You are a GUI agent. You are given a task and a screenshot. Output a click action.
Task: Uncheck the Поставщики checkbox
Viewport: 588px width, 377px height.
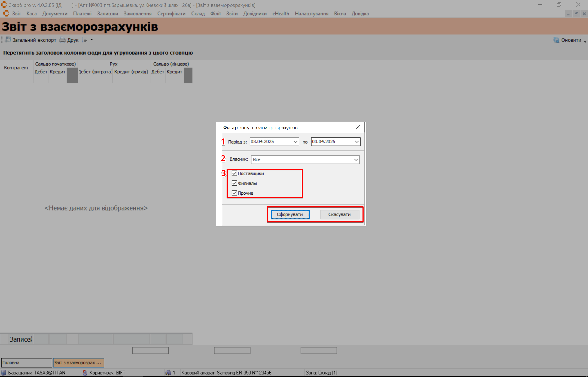(x=234, y=173)
